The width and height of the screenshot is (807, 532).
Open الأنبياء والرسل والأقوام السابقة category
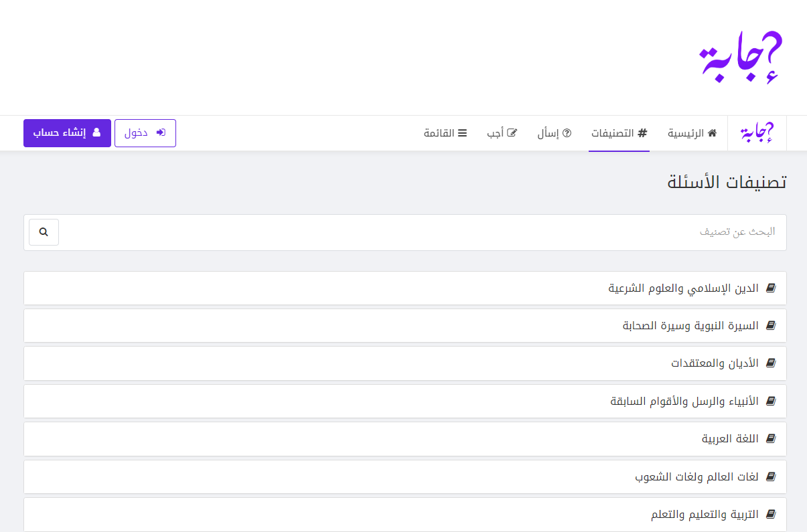tap(684, 402)
